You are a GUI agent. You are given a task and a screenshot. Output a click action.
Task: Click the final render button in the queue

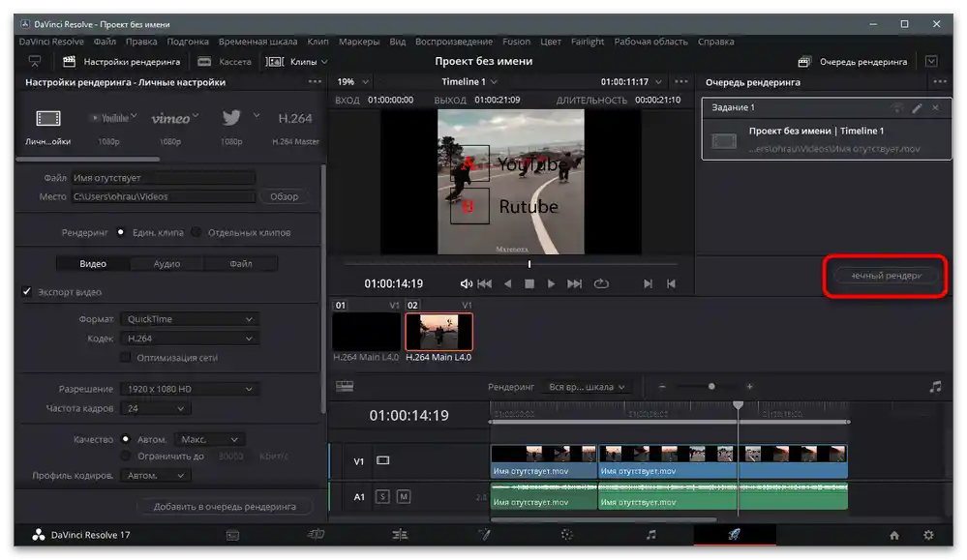(x=886, y=276)
